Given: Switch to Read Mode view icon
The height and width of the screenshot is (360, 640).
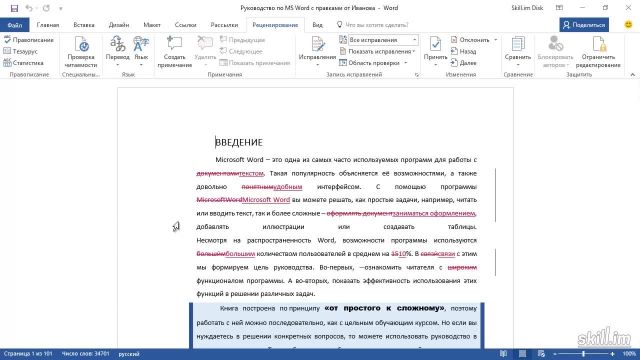Looking at the screenshot, I should click(x=503, y=354).
